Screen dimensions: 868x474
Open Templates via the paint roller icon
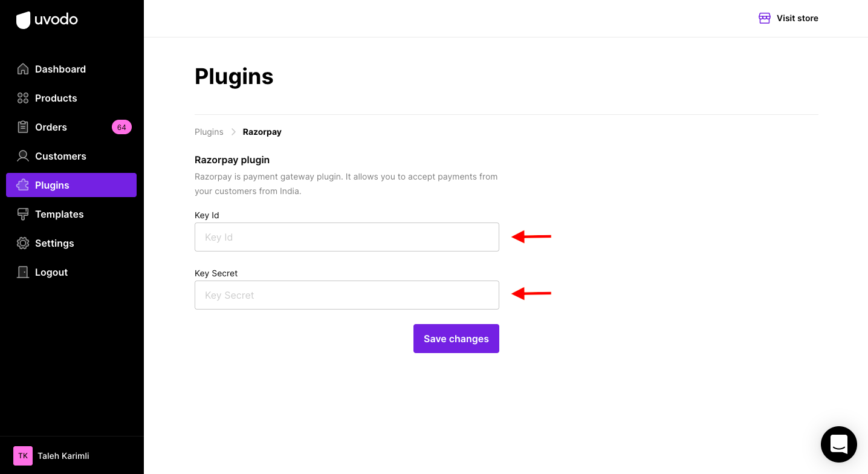(23, 214)
